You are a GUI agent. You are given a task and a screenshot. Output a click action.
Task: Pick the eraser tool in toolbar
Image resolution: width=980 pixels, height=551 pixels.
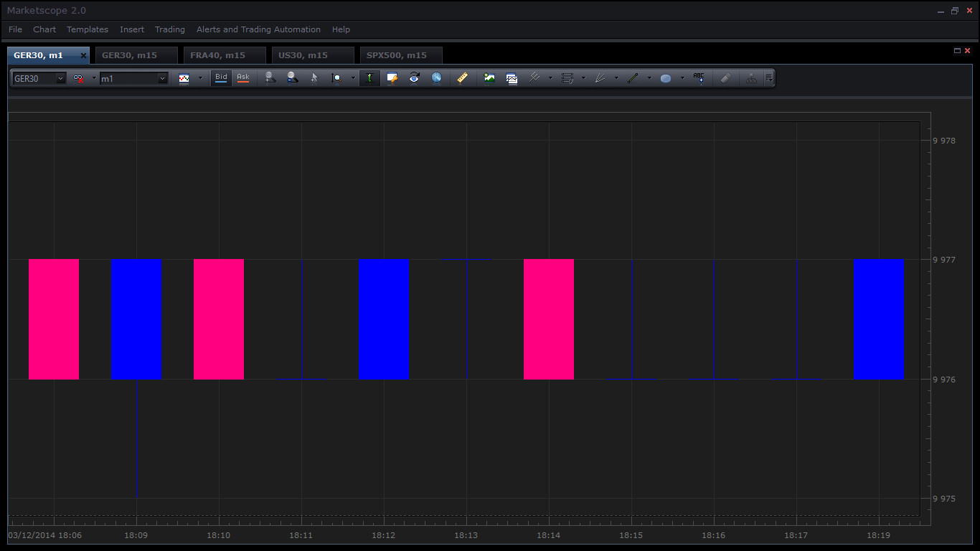(725, 78)
